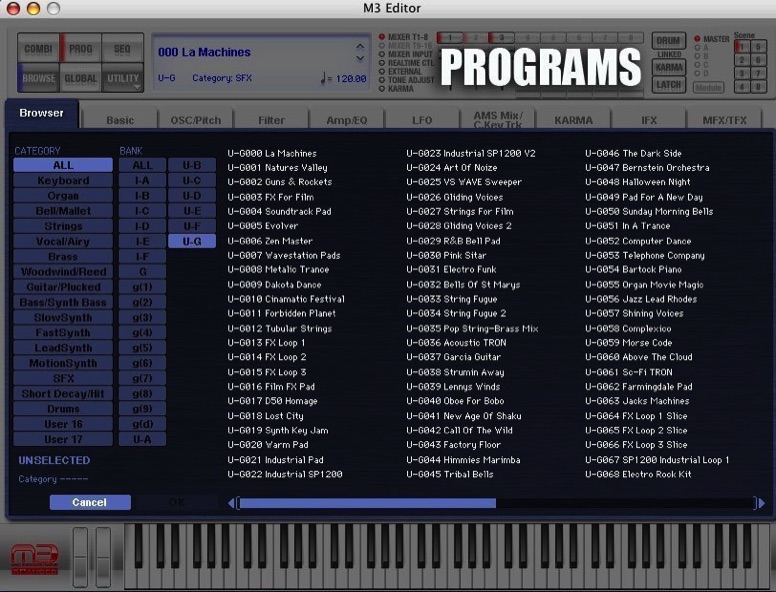Click the program down arrow in display
The width and height of the screenshot is (776, 592).
[x=360, y=58]
